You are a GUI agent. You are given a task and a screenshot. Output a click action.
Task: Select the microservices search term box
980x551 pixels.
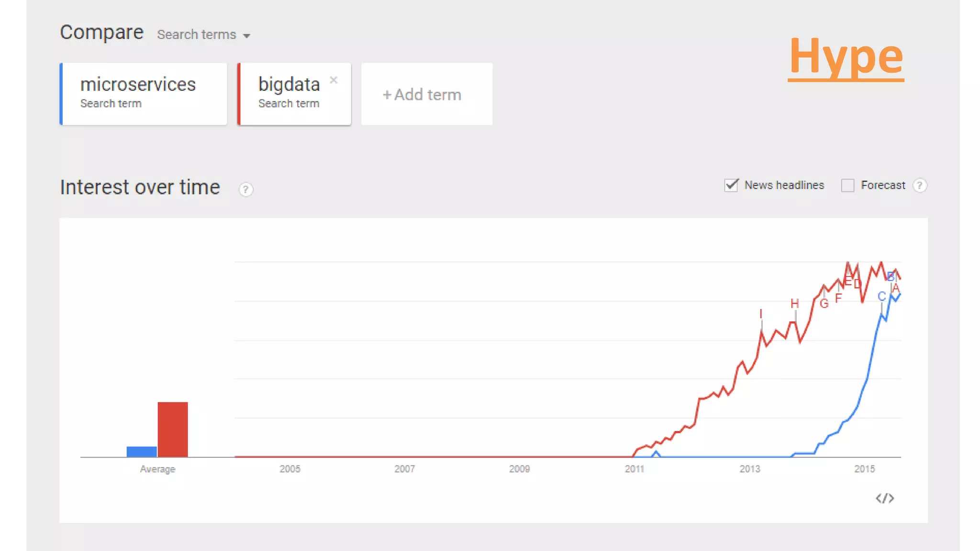tap(144, 94)
